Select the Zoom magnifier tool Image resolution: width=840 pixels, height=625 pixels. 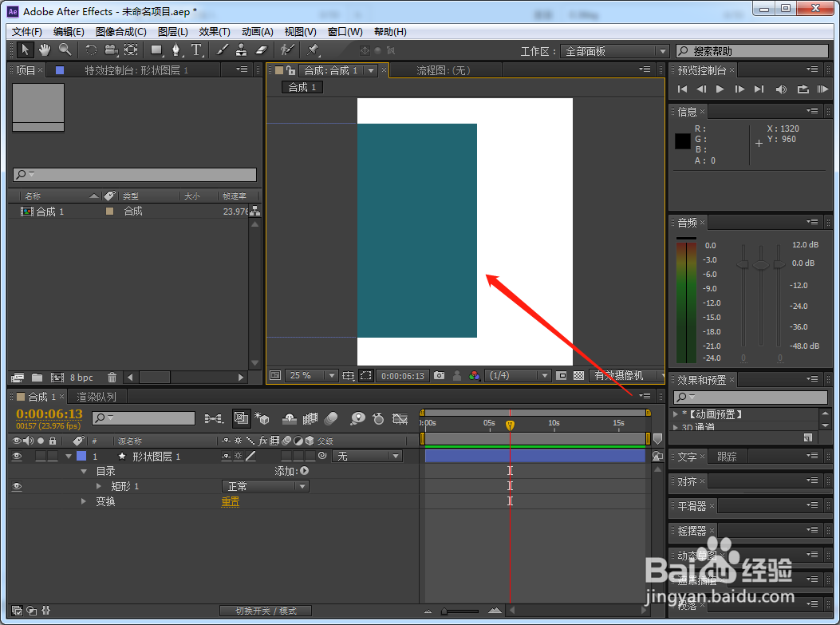click(x=65, y=50)
